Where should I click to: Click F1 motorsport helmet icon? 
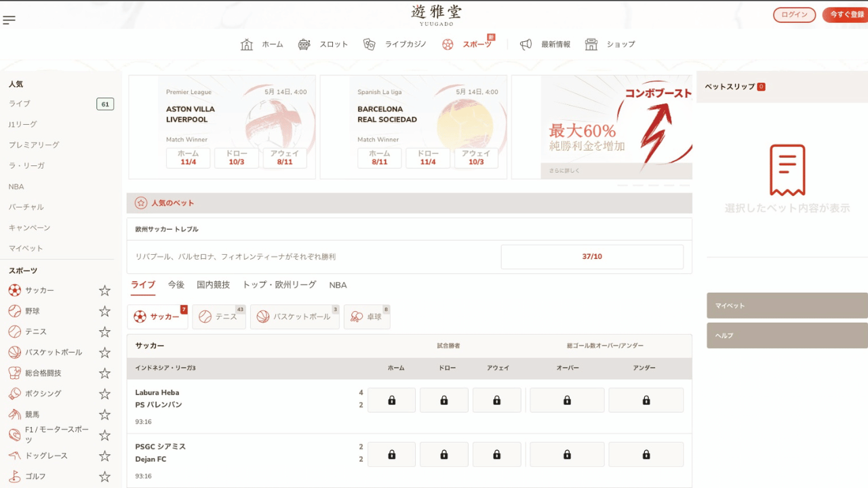(x=15, y=435)
